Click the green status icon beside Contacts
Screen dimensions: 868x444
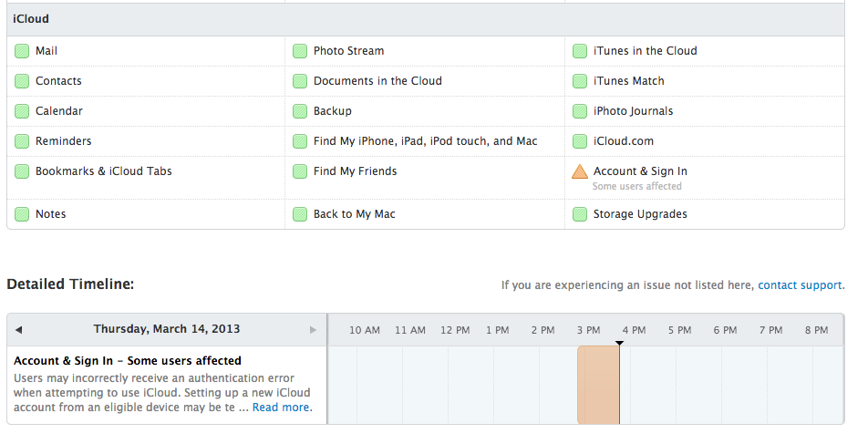tap(22, 81)
